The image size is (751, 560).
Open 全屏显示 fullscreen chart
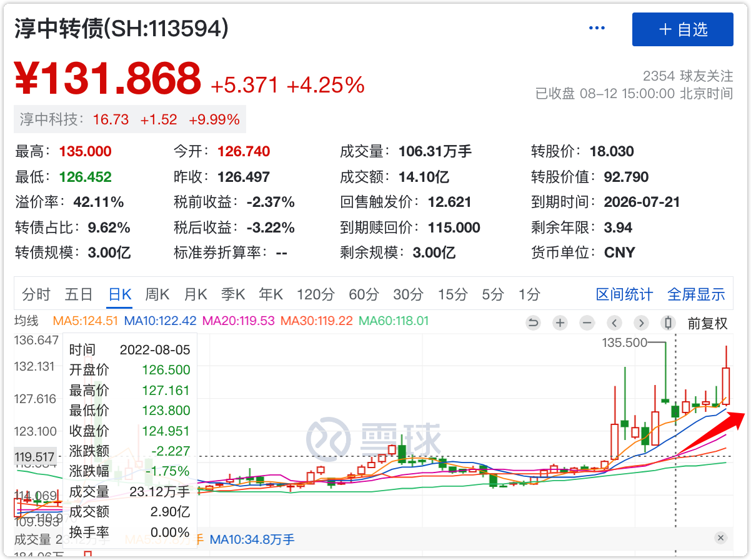[x=696, y=294]
